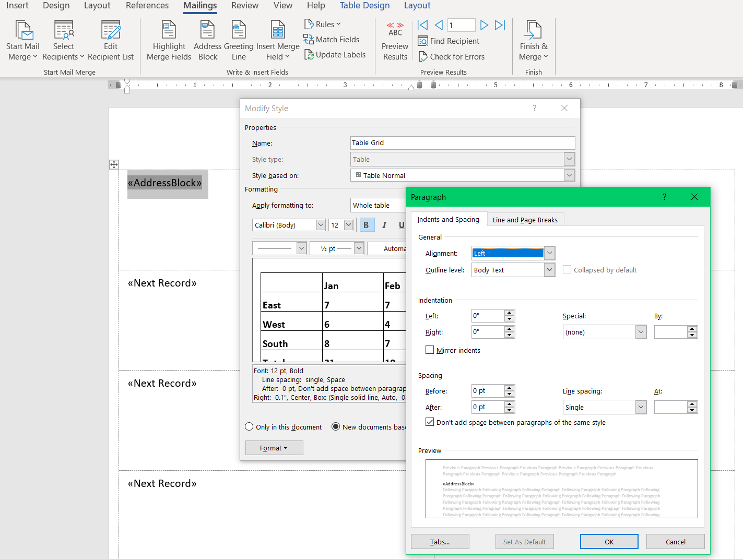Click Cancel in Paragraph dialog
Viewport: 743px width, 560px height.
pos(675,542)
